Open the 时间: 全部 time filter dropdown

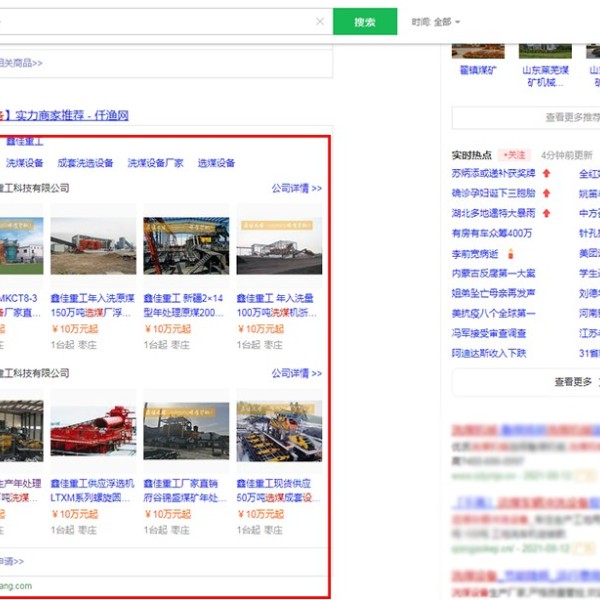pyautogui.click(x=436, y=22)
